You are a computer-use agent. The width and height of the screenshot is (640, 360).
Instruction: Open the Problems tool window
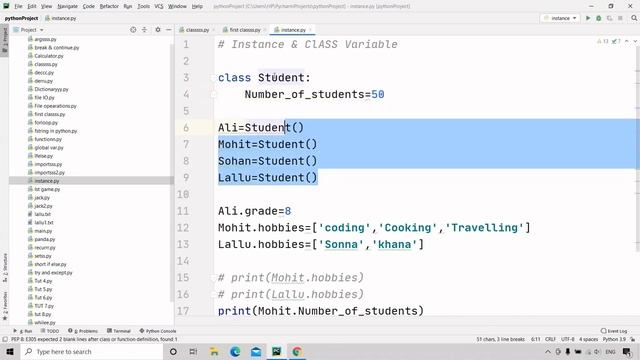pos(83,331)
